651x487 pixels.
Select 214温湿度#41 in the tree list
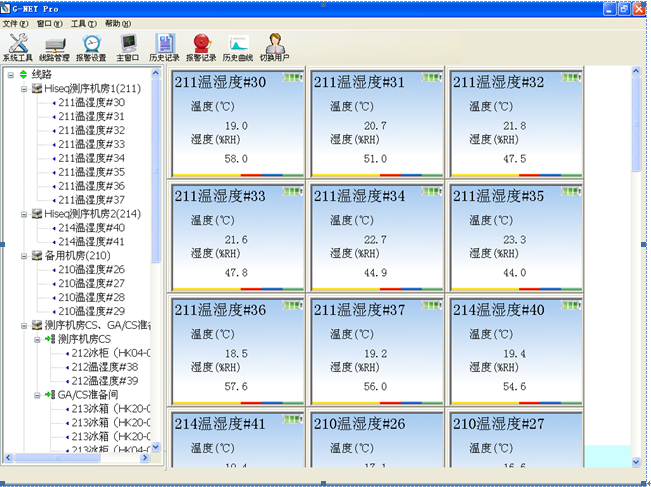tap(91, 242)
